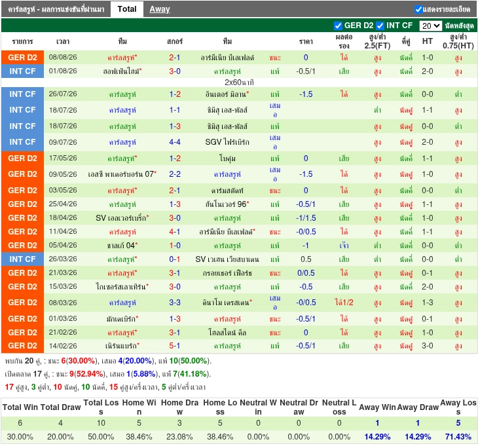Open the 1-3 score dated 01/03/26
The height and width of the screenshot is (448, 478).
tap(175, 319)
